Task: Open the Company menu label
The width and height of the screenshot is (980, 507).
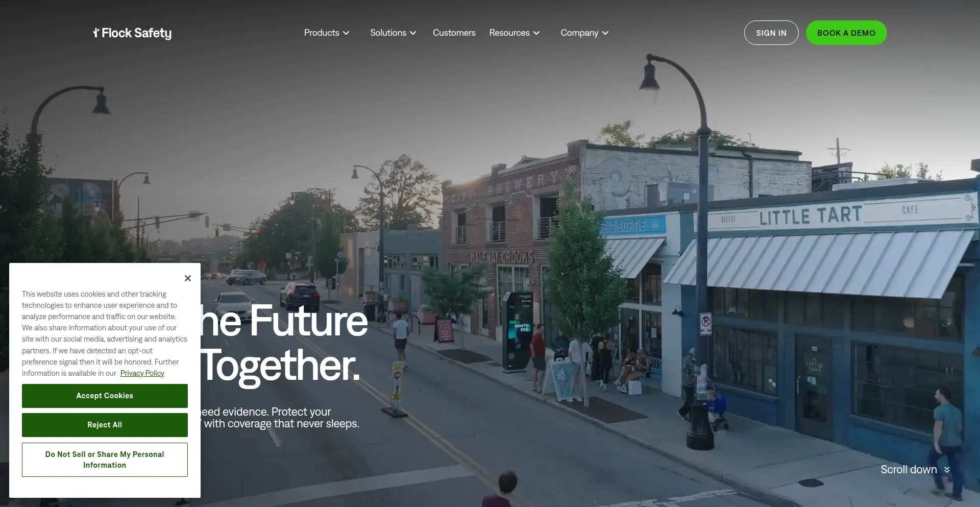Action: 579,33
